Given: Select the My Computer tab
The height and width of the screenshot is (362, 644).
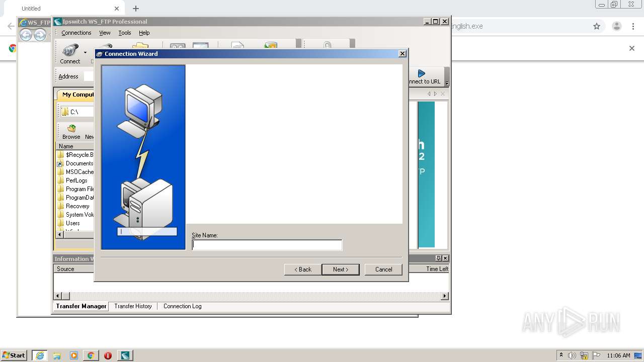Looking at the screenshot, I should [x=76, y=95].
